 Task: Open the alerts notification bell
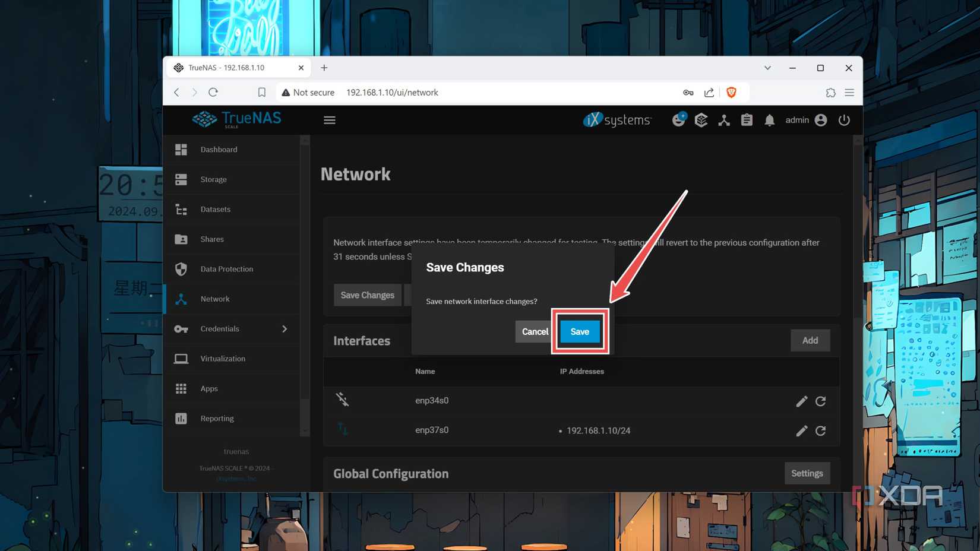click(x=769, y=120)
